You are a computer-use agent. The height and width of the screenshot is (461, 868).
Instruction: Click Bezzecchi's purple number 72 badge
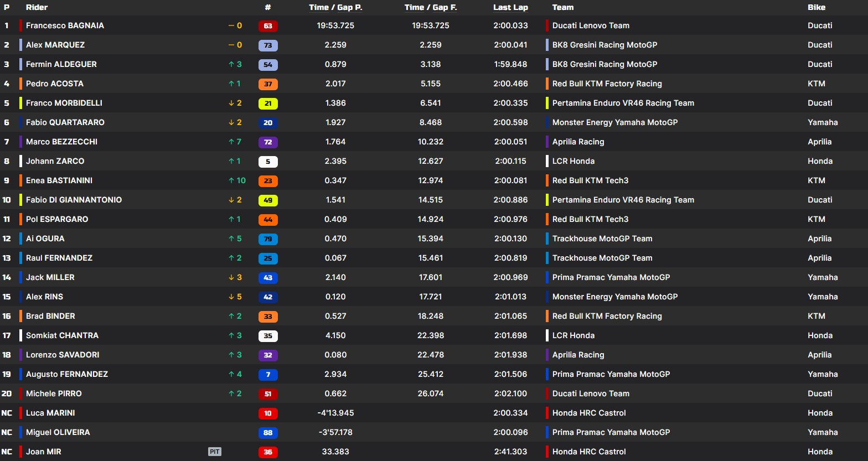point(268,142)
